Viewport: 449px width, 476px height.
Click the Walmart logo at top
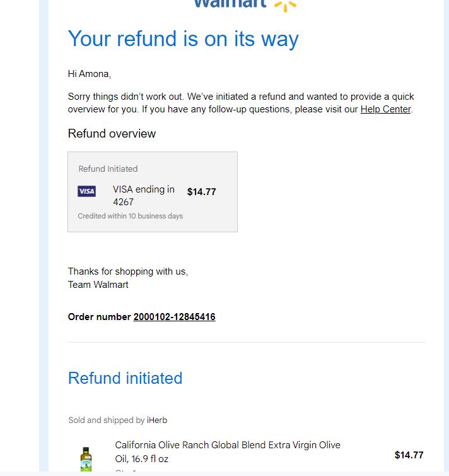pos(245,4)
